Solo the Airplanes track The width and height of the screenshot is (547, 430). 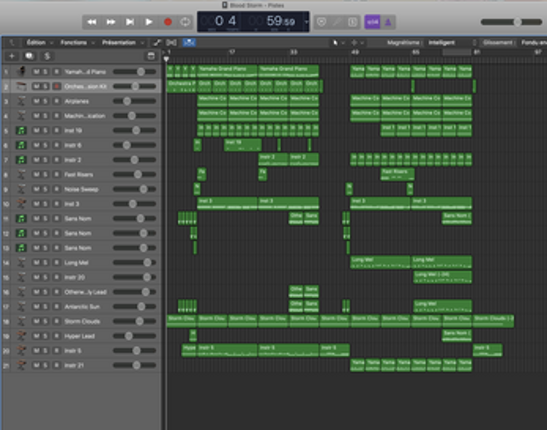tap(45, 101)
